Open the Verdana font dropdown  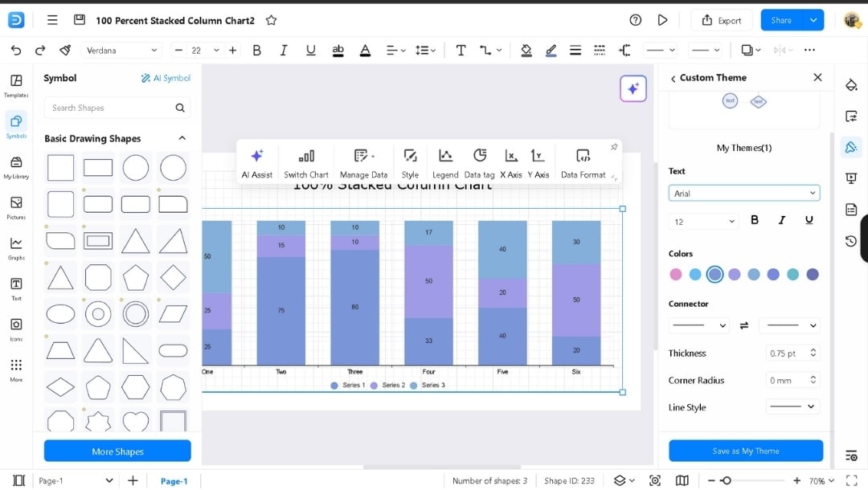tap(121, 50)
